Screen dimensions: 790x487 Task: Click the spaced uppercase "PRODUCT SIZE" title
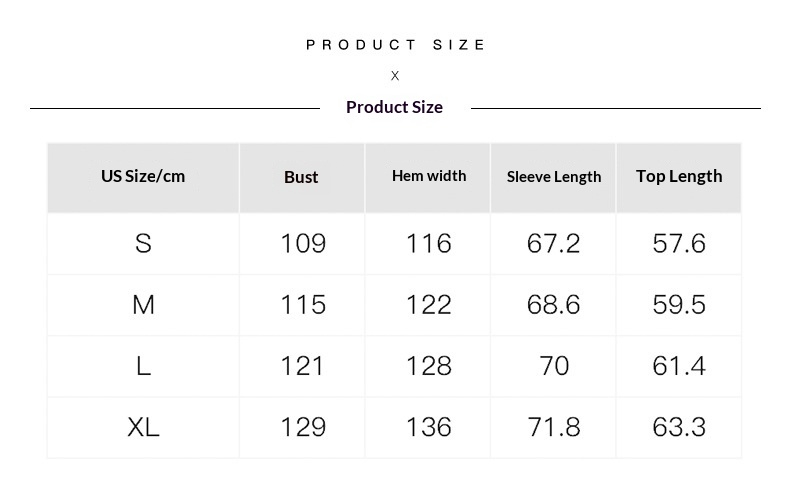[396, 45]
